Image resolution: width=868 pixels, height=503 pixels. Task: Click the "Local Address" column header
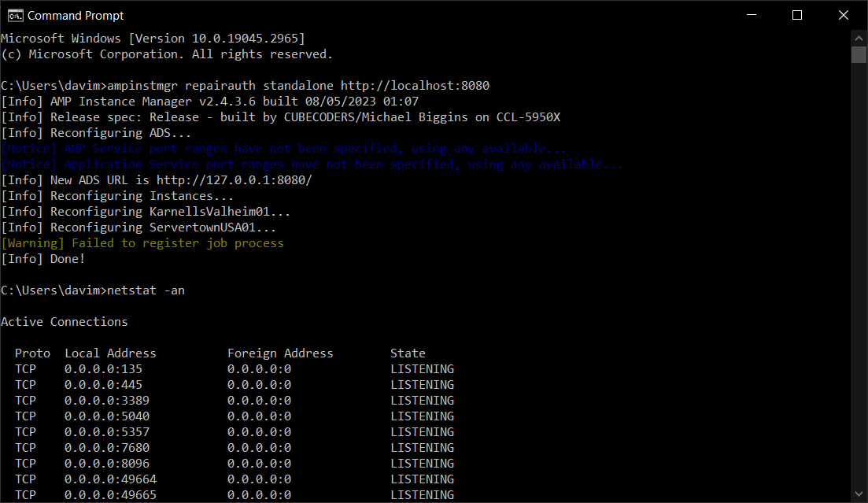click(110, 353)
